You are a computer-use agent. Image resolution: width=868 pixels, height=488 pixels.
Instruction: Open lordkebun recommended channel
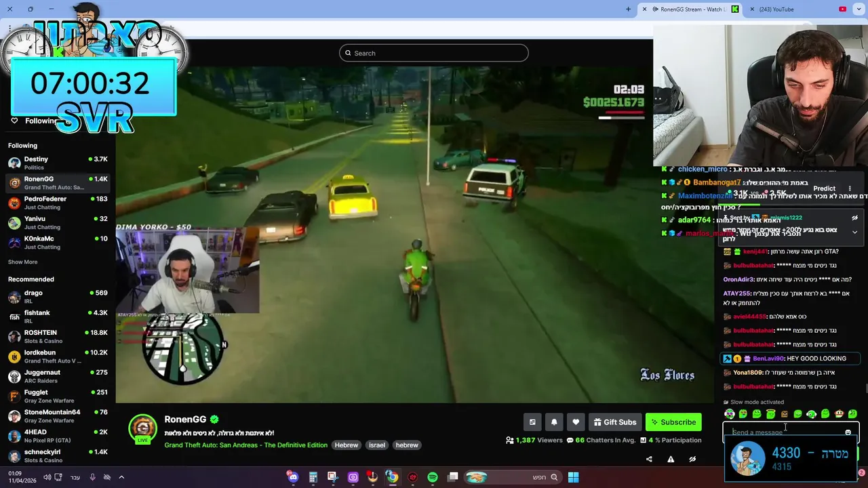point(58,357)
